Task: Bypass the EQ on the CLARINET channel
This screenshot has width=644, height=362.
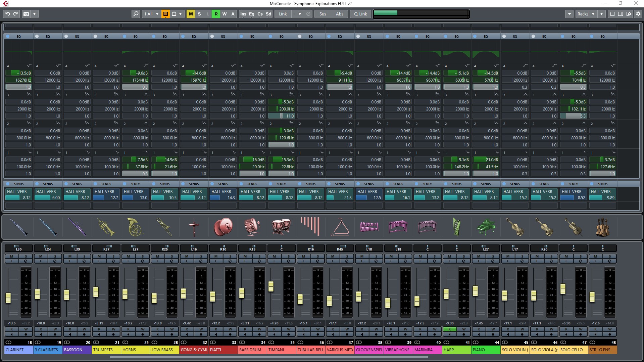Action: 8,36
